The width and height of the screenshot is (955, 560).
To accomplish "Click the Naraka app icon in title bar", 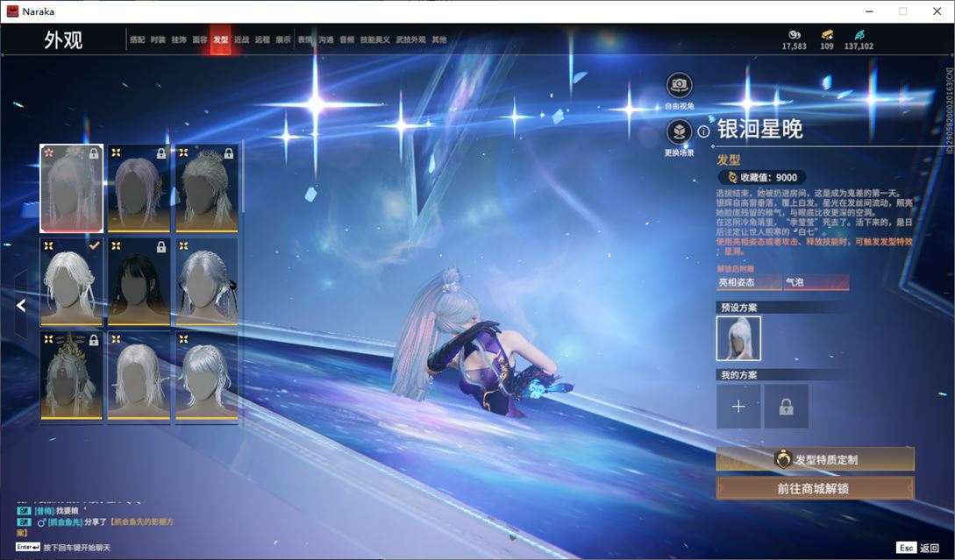I will click(x=12, y=11).
